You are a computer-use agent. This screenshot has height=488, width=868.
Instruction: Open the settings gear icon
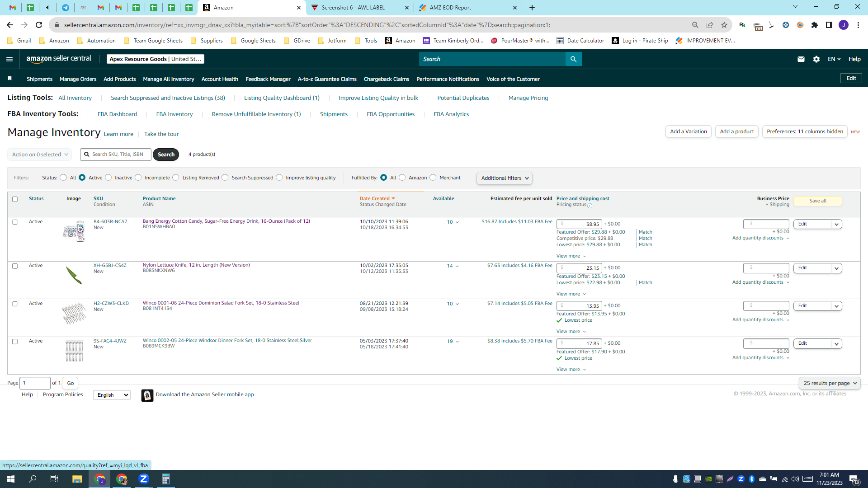[x=816, y=59]
